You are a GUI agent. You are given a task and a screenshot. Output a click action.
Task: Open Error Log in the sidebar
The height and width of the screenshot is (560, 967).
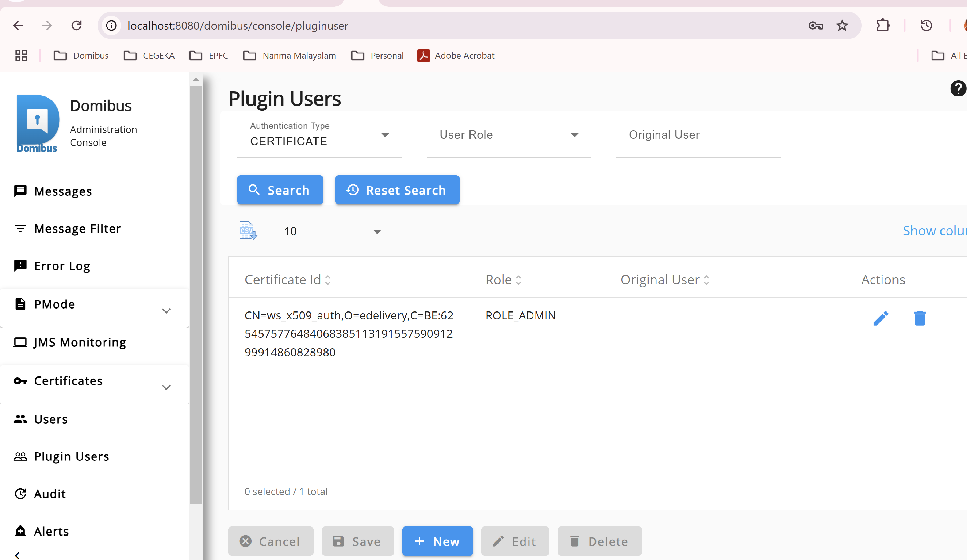click(x=52, y=266)
